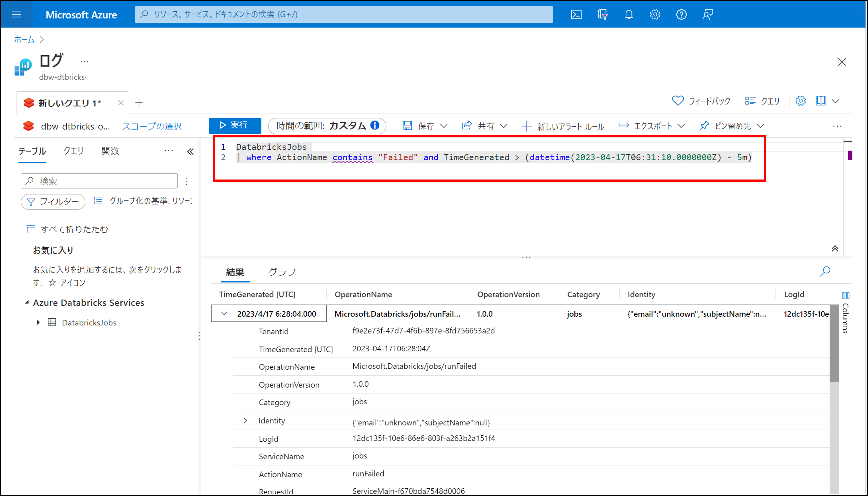Click the help question mark icon
868x496 pixels.
(681, 14)
